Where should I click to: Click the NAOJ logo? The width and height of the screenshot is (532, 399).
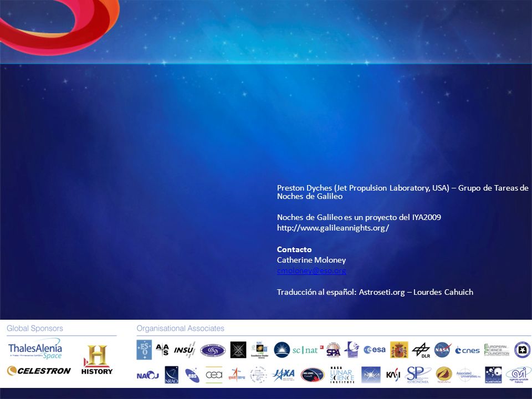(147, 375)
